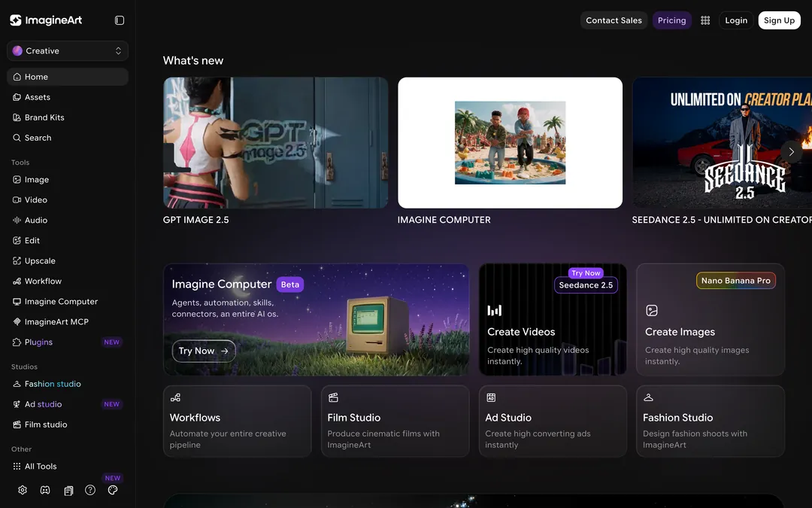Open the Pricing page
The image size is (812, 508).
[671, 20]
